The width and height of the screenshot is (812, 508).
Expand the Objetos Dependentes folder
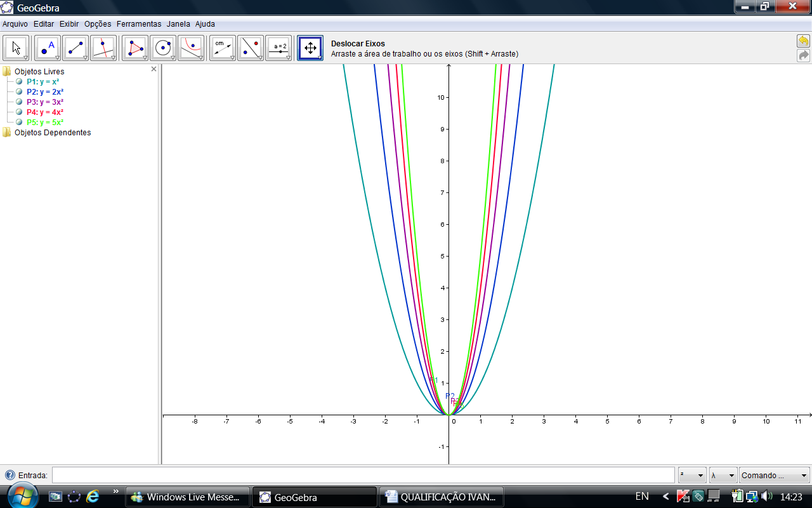(7, 132)
